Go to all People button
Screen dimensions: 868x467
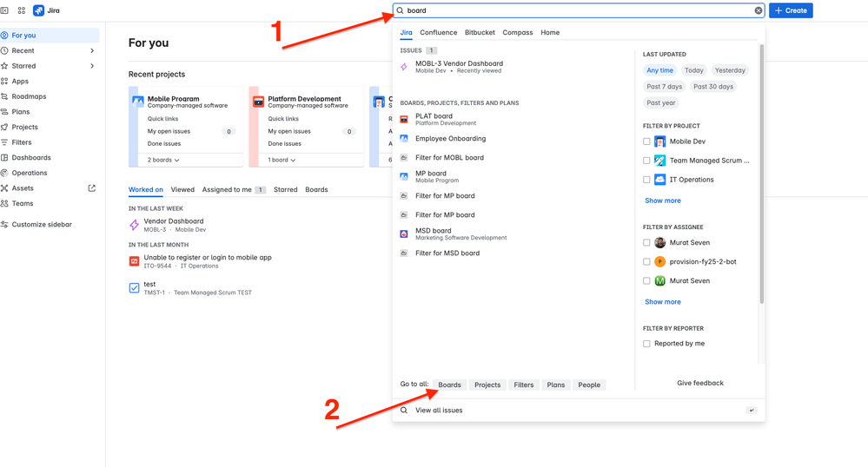pyautogui.click(x=589, y=385)
